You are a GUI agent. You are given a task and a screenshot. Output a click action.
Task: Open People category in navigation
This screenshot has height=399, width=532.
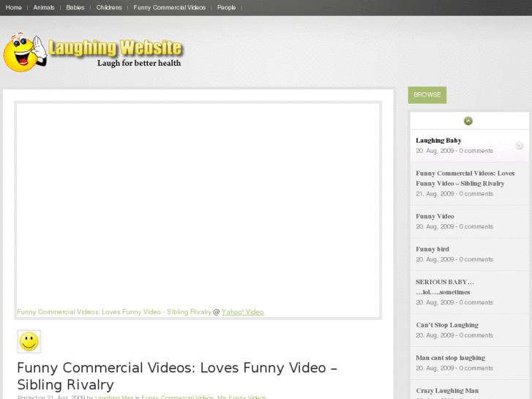click(226, 7)
